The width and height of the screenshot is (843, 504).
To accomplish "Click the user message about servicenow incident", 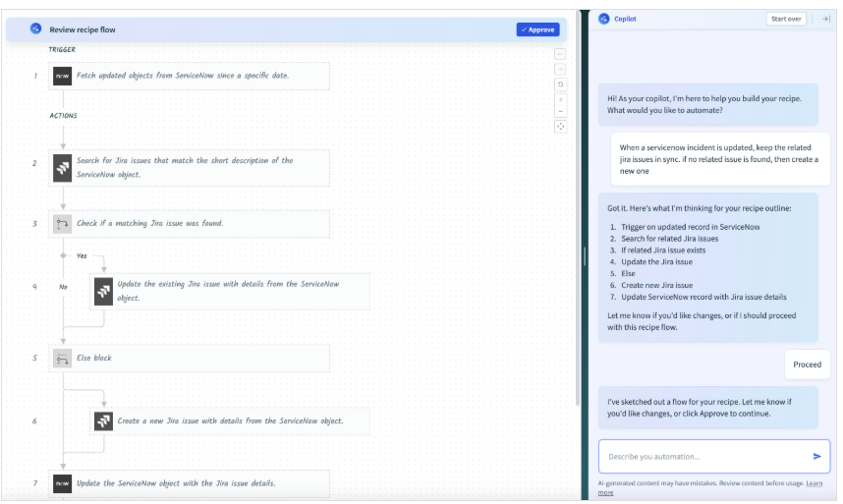I will (720, 159).
